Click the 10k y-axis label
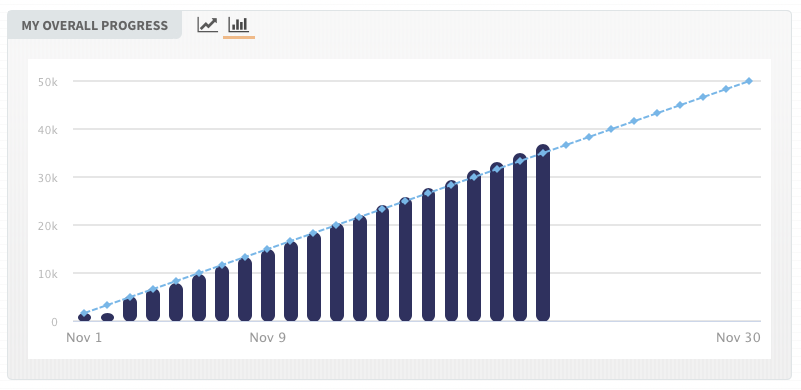801x390 pixels. tap(48, 274)
